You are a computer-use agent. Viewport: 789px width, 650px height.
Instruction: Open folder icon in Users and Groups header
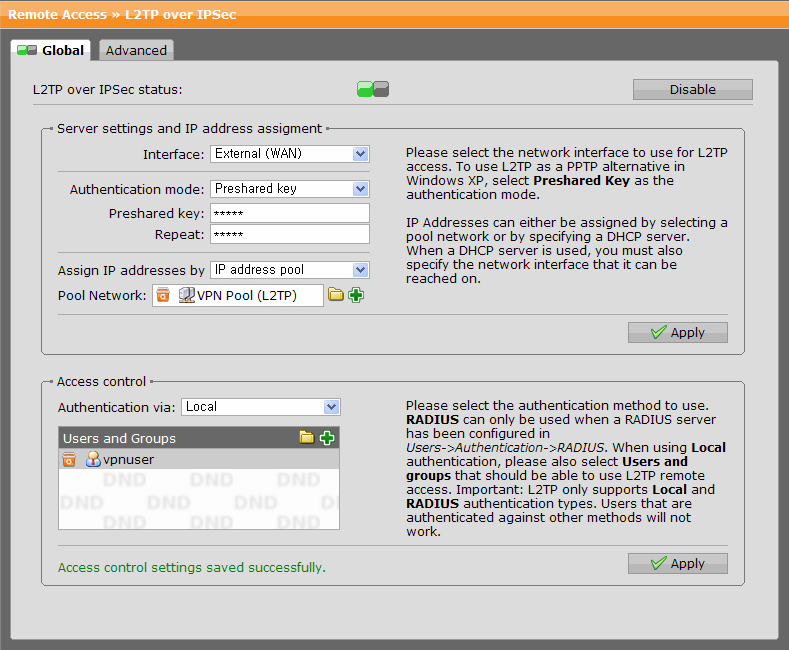307,438
